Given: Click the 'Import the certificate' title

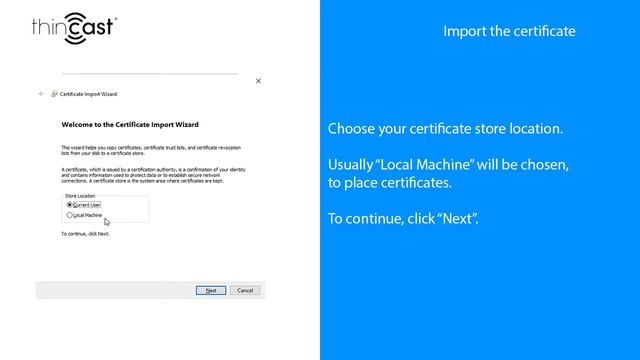Looking at the screenshot, I should [509, 31].
